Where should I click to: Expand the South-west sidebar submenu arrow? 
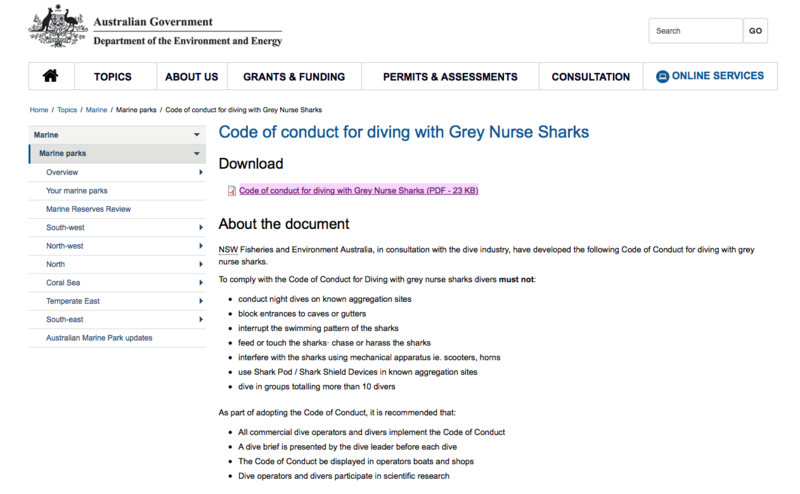201,227
